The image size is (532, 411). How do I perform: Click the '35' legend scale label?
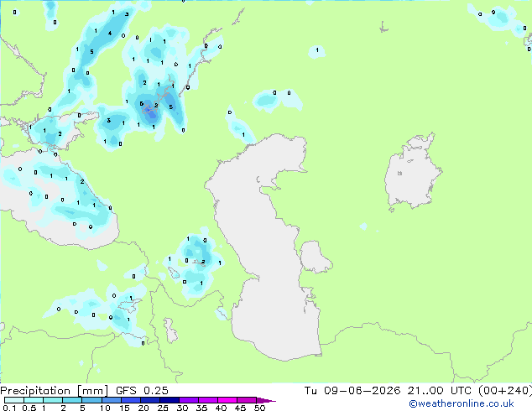(201, 408)
